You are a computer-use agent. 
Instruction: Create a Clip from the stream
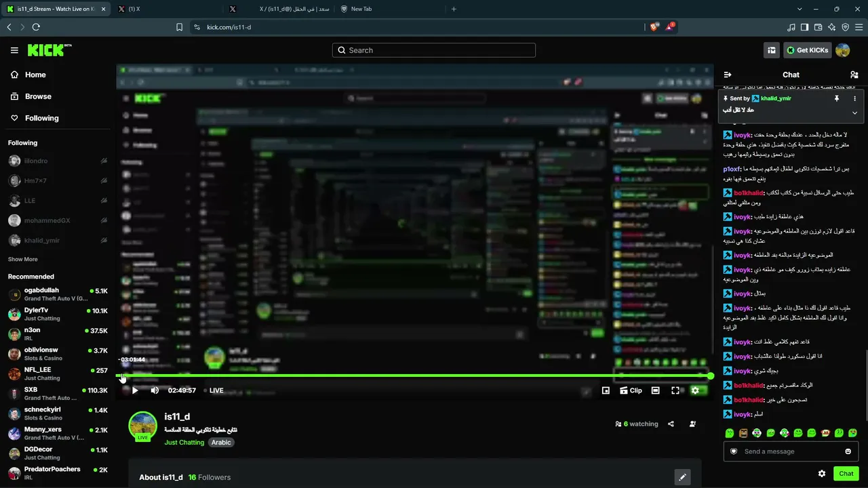[x=631, y=390]
